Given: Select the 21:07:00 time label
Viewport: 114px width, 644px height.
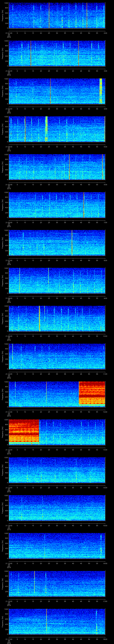Looking at the screenshot, I should pyautogui.click(x=9, y=261).
